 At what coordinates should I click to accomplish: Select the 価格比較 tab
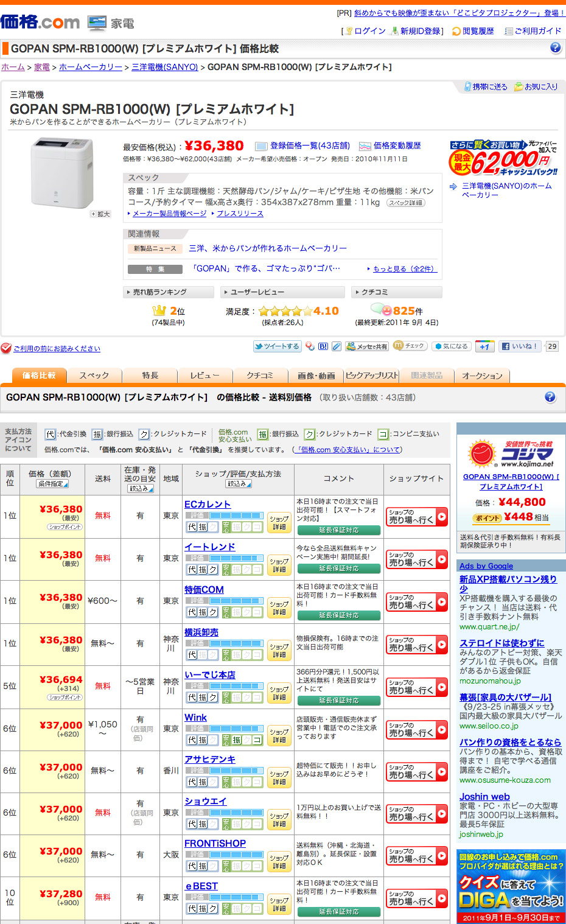tap(39, 376)
